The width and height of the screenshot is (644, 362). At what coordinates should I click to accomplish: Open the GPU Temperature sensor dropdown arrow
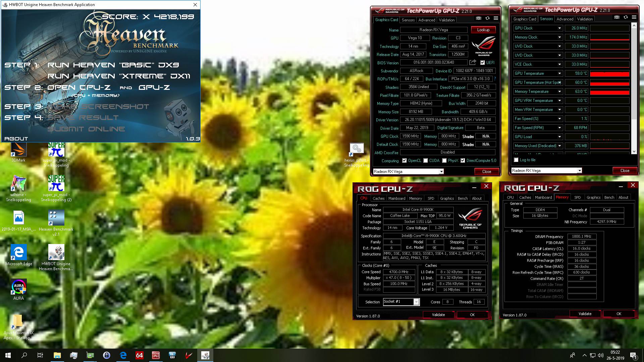(x=559, y=73)
